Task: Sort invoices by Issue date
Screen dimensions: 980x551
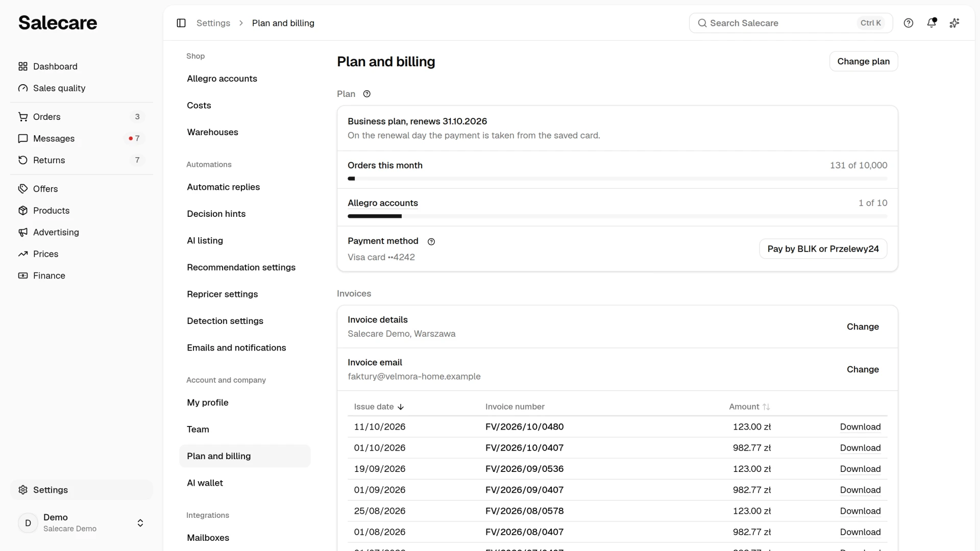Action: (x=379, y=407)
